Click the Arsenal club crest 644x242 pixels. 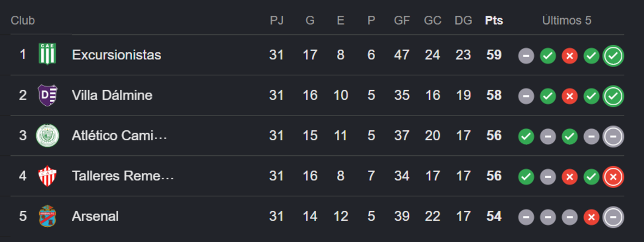coord(47,216)
